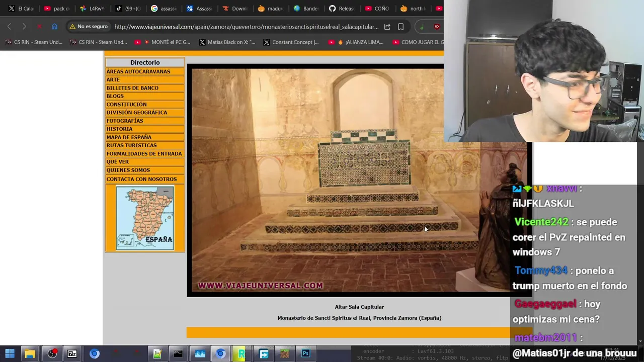Click Tommy434 username in chat overlay

point(541,270)
